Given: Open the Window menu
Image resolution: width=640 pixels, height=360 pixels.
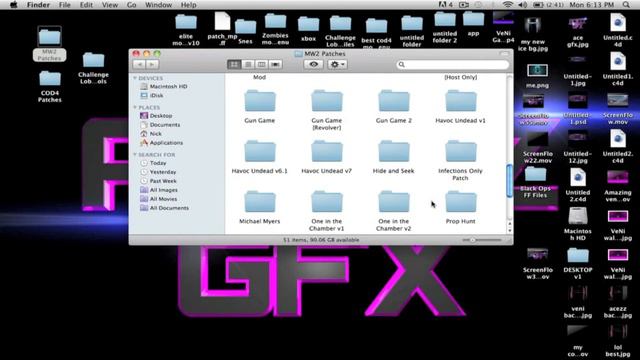Looking at the screenshot, I should 158,5.
